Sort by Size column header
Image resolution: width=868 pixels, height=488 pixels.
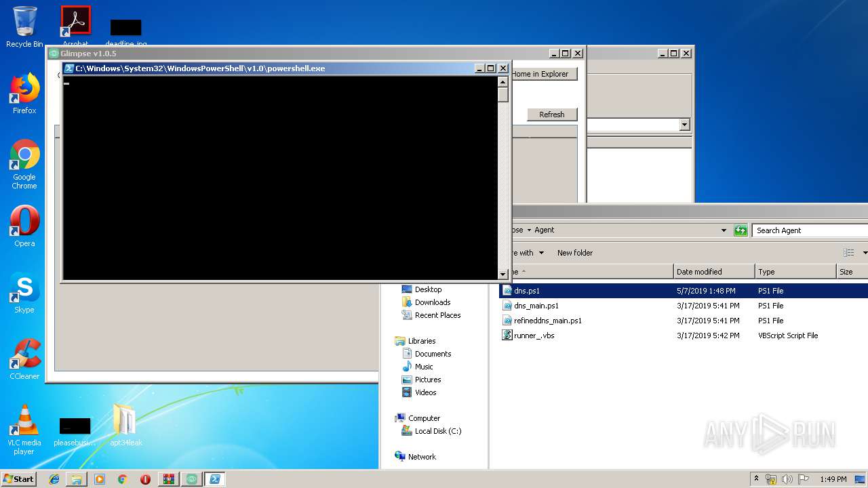(852, 272)
